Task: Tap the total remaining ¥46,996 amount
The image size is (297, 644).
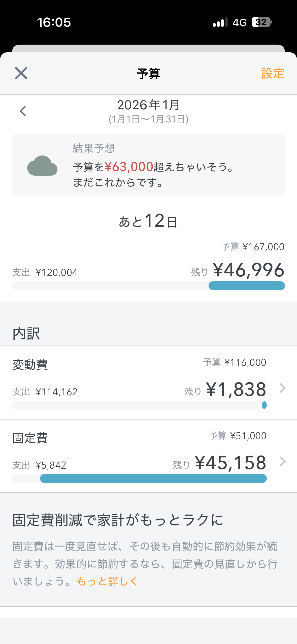Action: [248, 270]
